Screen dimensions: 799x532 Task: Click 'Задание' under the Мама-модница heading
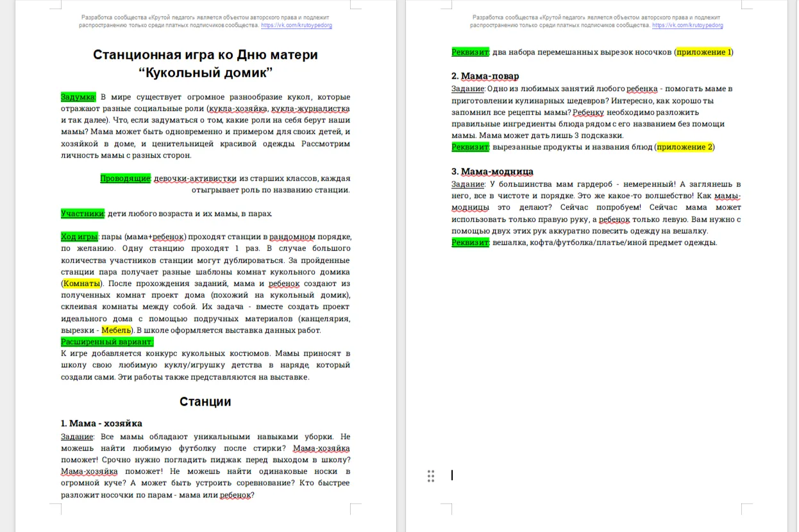point(467,184)
